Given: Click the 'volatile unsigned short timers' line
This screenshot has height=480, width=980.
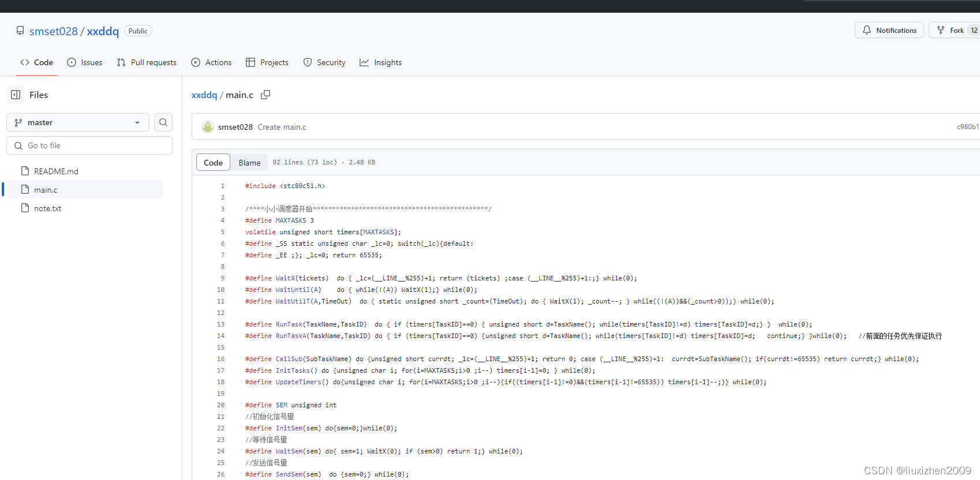Looking at the screenshot, I should pos(323,232).
